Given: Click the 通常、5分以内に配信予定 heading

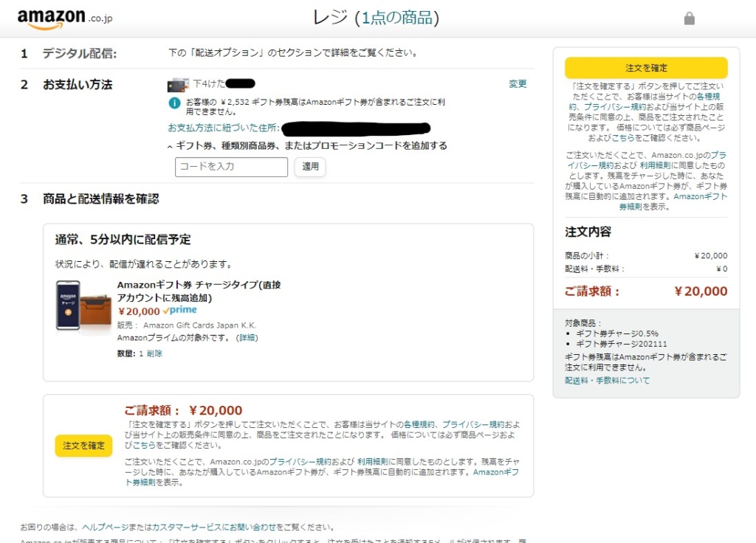Looking at the screenshot, I should pos(123,240).
